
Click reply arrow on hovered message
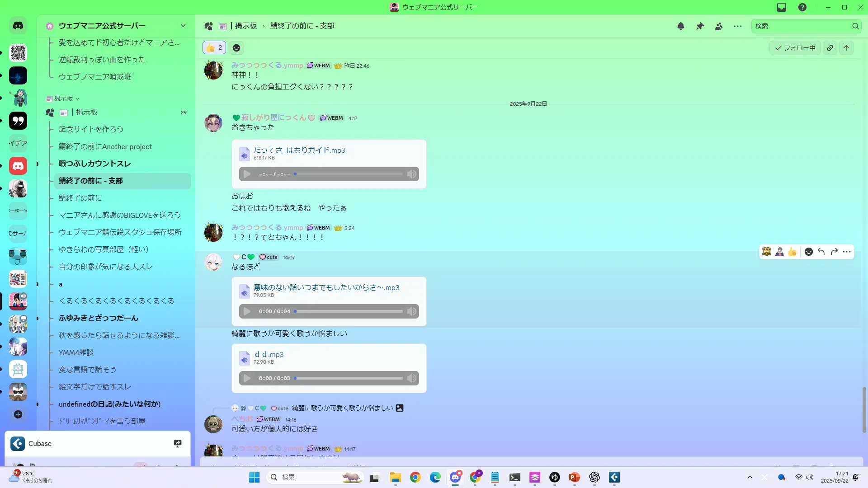821,252
